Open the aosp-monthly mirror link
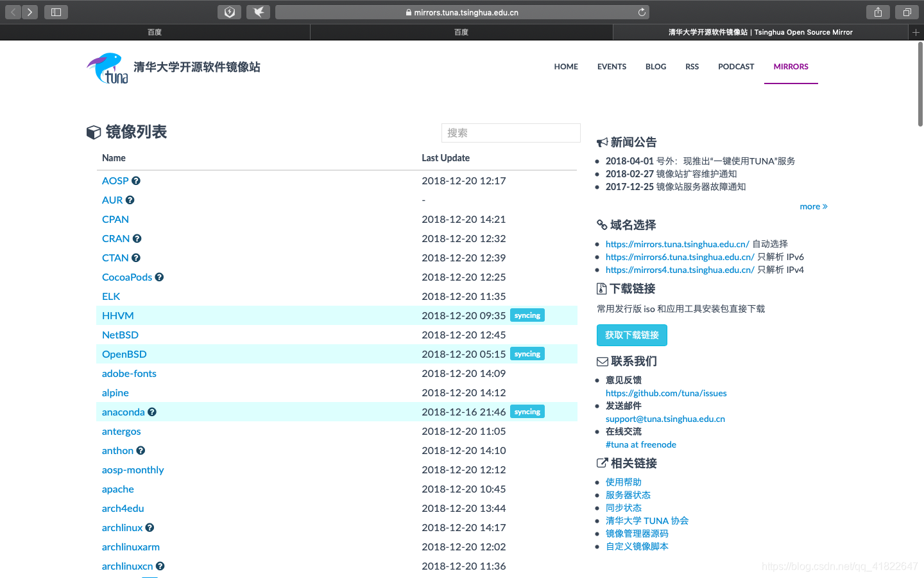Image resolution: width=924 pixels, height=578 pixels. pos(133,470)
